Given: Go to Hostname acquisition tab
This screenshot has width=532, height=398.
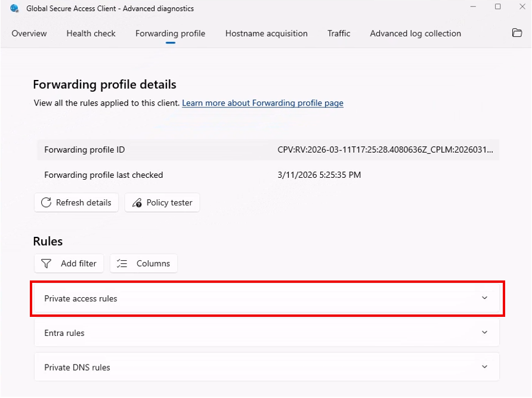Looking at the screenshot, I should pyautogui.click(x=267, y=33).
